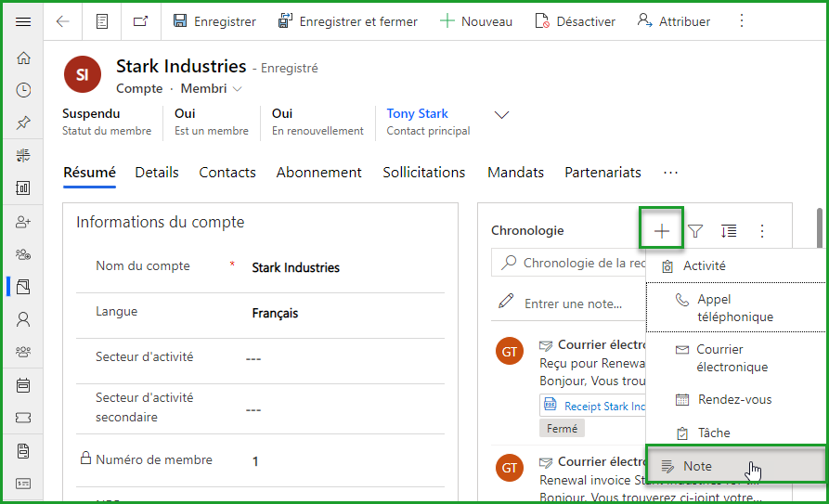Screen dimensions: 829x504
Task: Open Recent items clock icon
Action: tap(23, 90)
